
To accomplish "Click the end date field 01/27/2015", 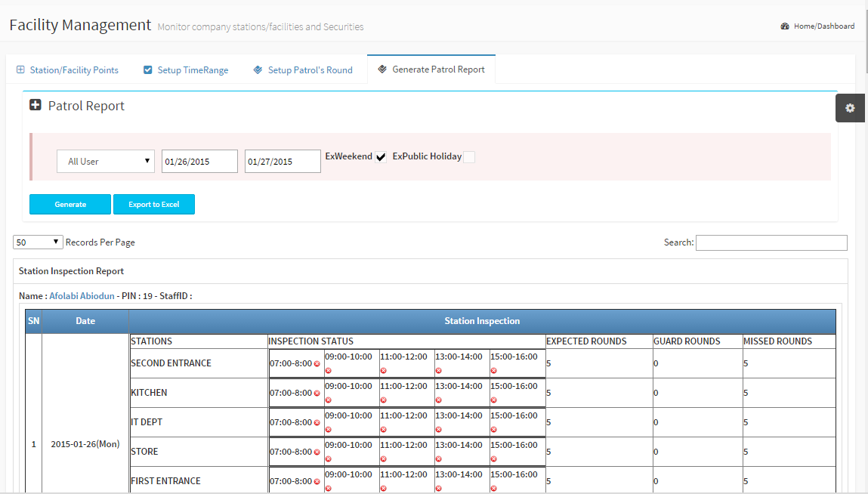I will [283, 161].
